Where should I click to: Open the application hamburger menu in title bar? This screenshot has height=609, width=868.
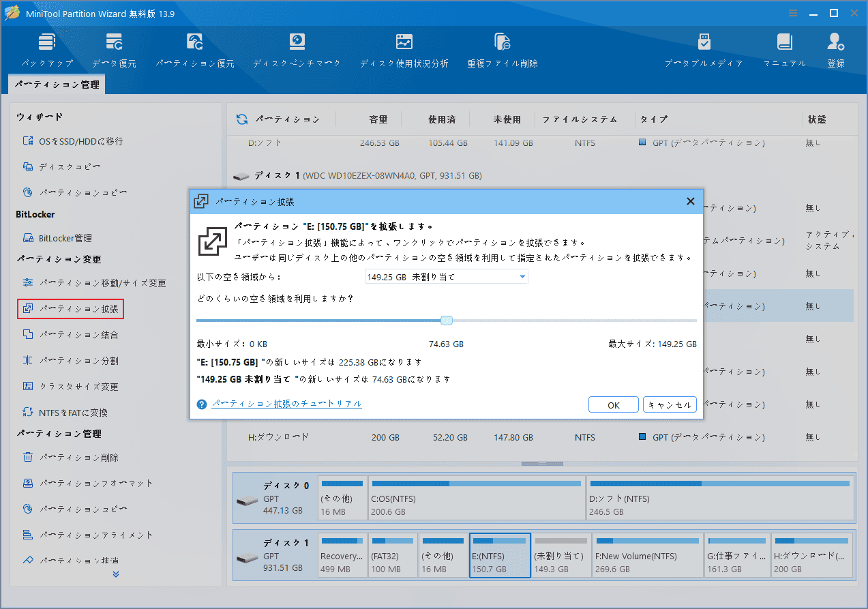pos(793,13)
